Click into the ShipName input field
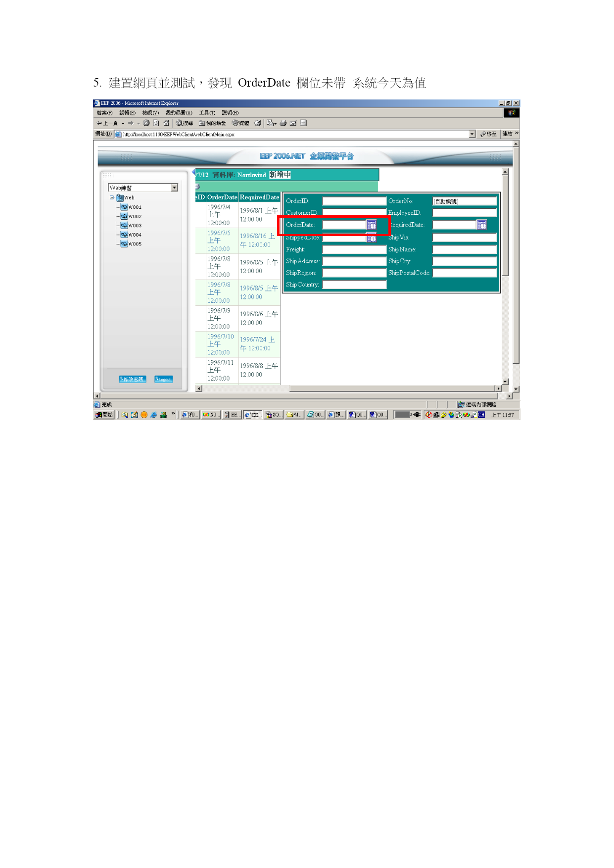The height and width of the screenshot is (868, 614). click(465, 249)
